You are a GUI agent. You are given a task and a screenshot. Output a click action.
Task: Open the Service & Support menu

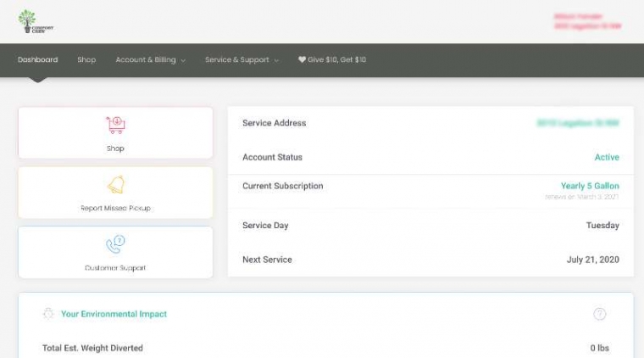(x=237, y=59)
